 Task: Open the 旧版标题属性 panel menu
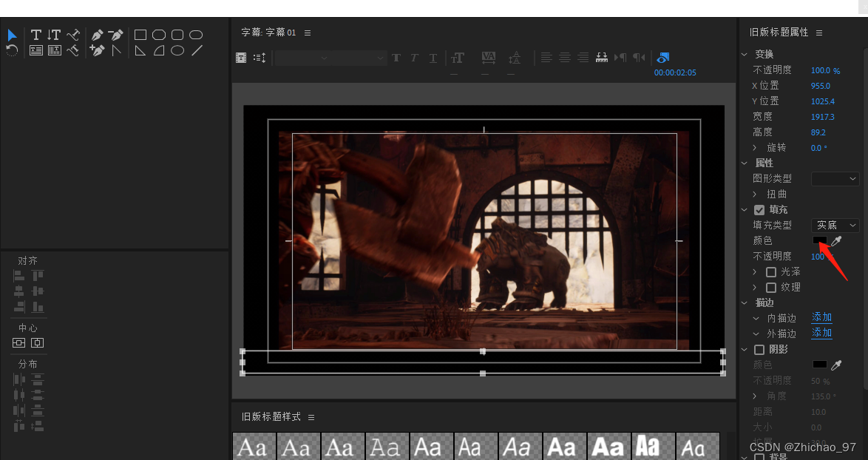pyautogui.click(x=819, y=33)
